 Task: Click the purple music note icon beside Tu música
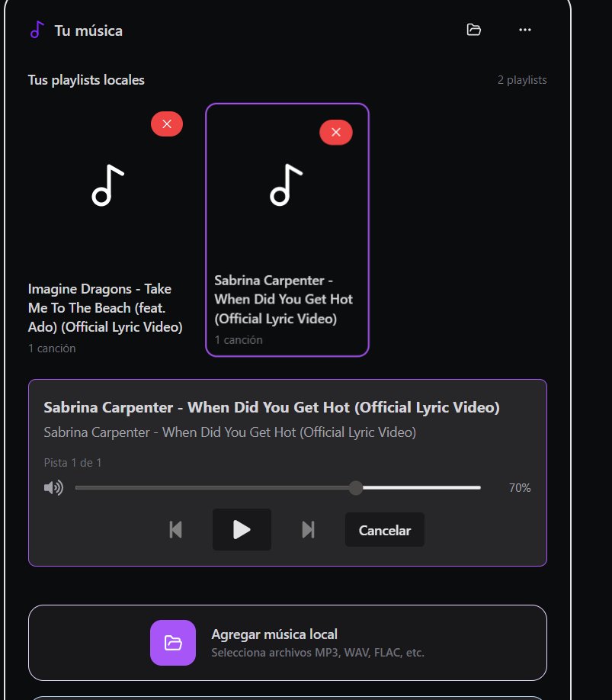point(37,30)
